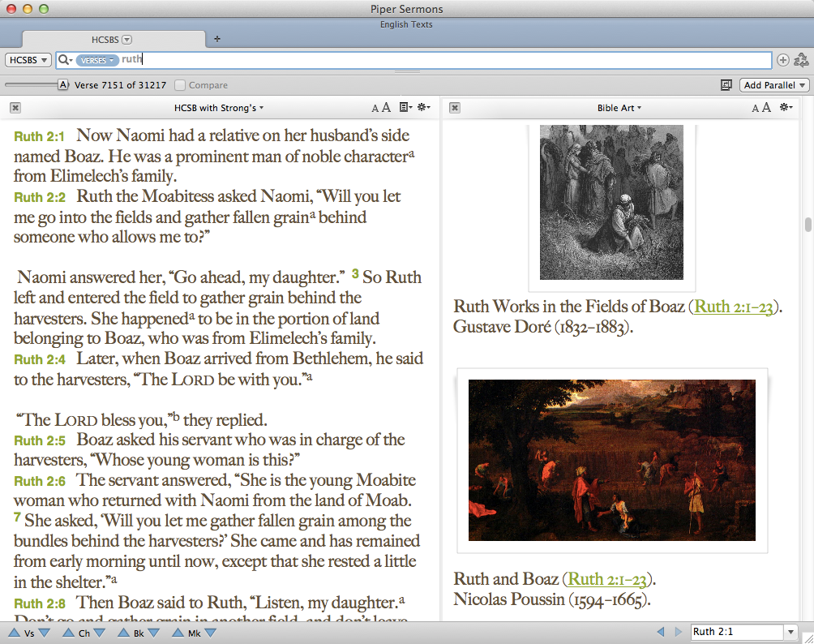Go to next verse with Vs down arrow
This screenshot has height=644, width=814.
coord(44,633)
